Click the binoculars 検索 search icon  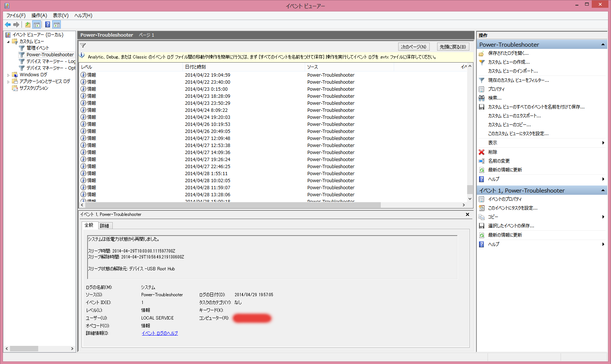click(482, 98)
